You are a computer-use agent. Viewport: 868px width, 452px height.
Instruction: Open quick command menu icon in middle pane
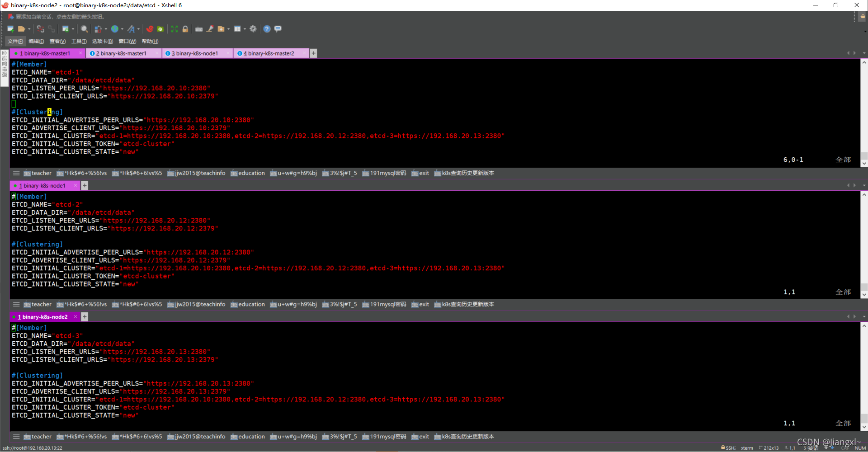[16, 304]
